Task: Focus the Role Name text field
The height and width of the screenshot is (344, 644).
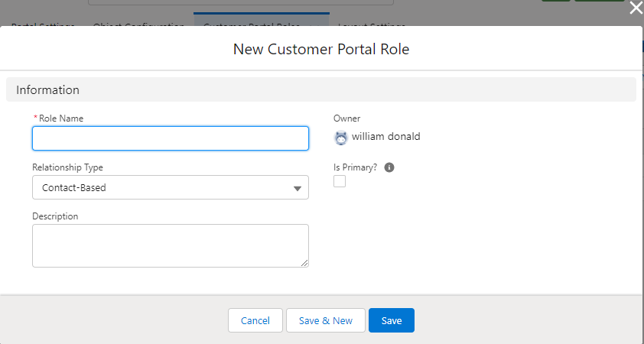Action: pyautogui.click(x=171, y=138)
